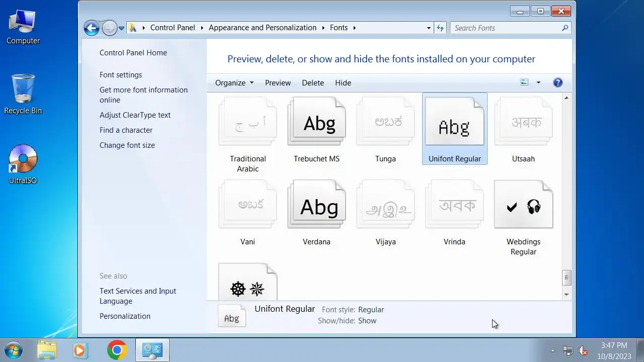Image resolution: width=644 pixels, height=362 pixels.
Task: Select the Trebuchet MS font icon
Action: pos(316,122)
